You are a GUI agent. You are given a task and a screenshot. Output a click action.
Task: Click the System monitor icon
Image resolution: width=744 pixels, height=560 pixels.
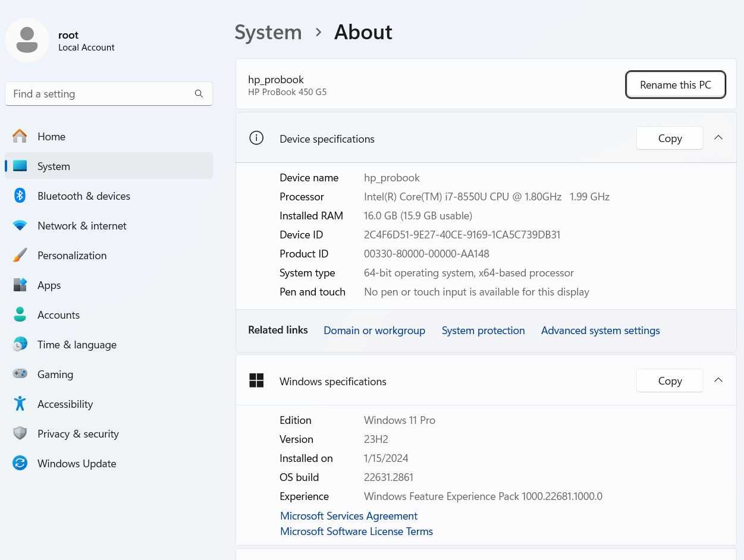(x=20, y=166)
